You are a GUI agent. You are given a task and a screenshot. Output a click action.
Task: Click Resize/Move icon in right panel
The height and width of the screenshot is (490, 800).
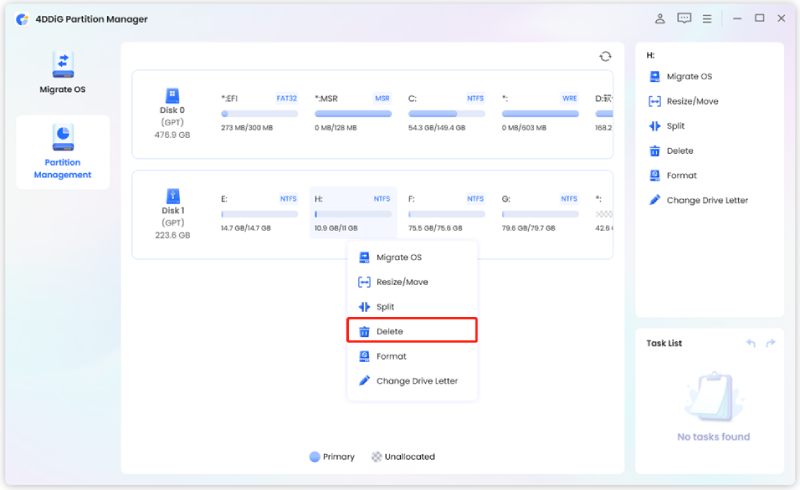point(655,101)
